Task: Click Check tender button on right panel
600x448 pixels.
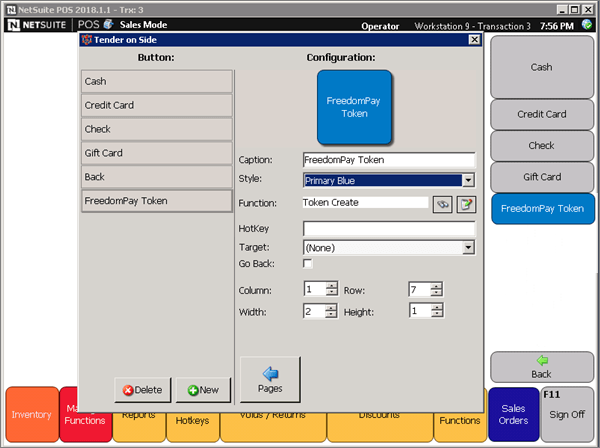Action: [542, 145]
